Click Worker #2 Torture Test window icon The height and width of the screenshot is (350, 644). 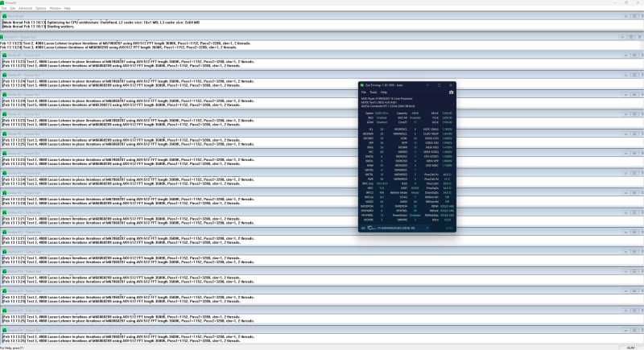coord(5,56)
